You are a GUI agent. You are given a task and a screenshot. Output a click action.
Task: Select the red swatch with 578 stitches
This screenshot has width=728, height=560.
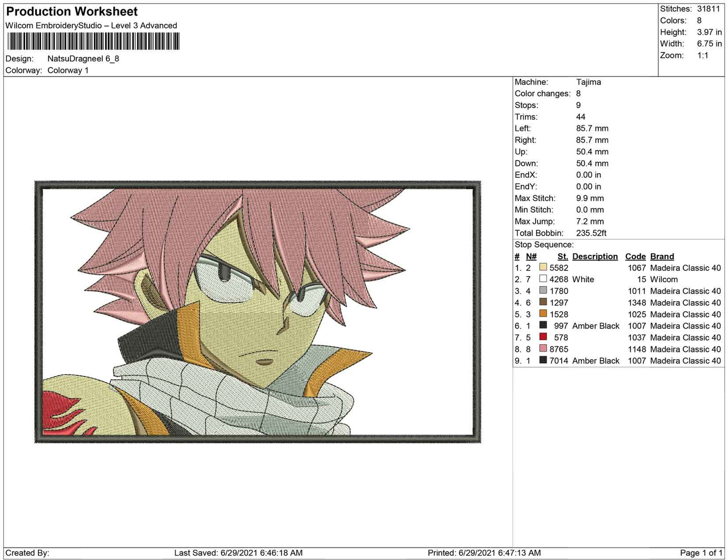tap(543, 337)
